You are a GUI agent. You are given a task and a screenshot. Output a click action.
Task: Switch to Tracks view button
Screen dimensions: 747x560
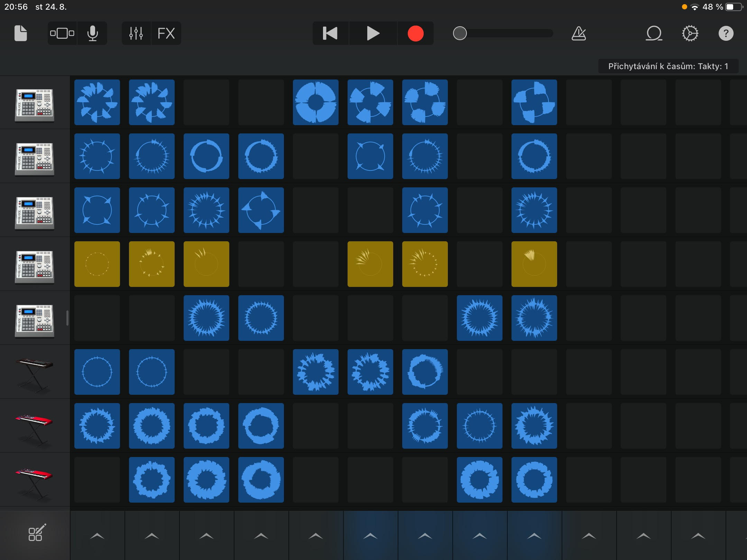coord(62,34)
